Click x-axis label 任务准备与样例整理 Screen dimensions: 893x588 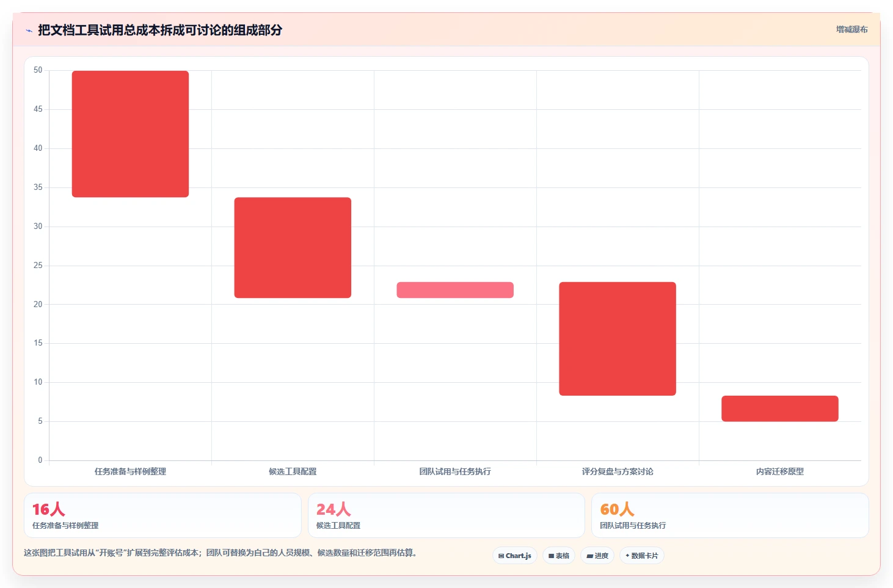[x=130, y=471]
